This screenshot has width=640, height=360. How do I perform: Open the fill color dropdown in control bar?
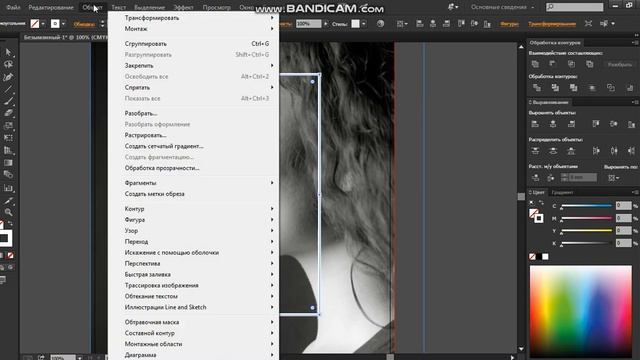[43, 24]
